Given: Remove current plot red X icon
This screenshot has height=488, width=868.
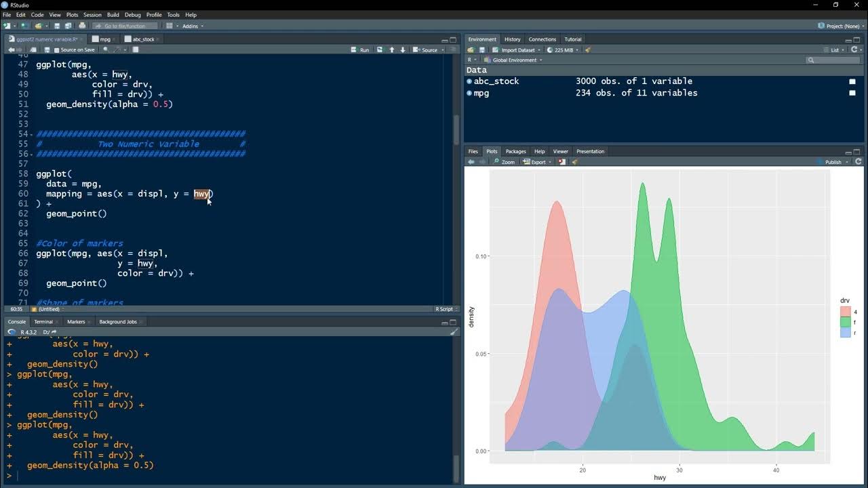Looking at the screenshot, I should pyautogui.click(x=562, y=162).
